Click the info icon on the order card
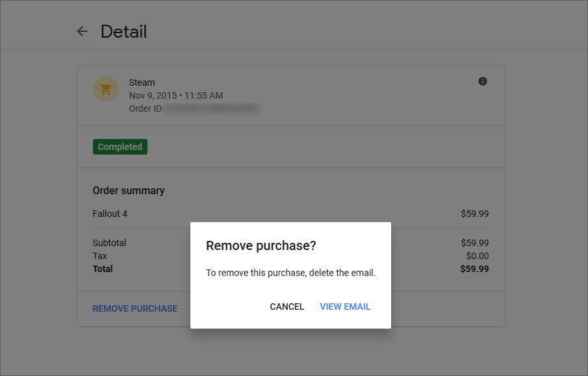Image resolution: width=588 pixels, height=376 pixels. click(x=482, y=81)
